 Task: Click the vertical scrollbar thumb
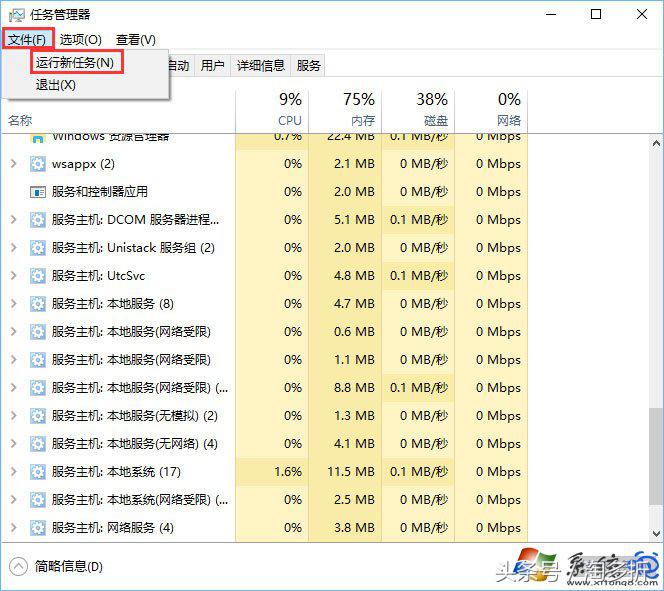click(656, 456)
